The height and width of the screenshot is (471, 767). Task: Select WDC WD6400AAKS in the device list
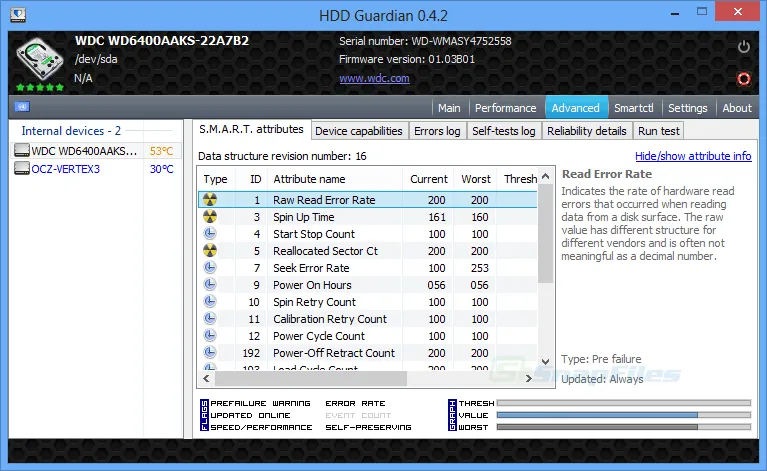[x=96, y=151]
